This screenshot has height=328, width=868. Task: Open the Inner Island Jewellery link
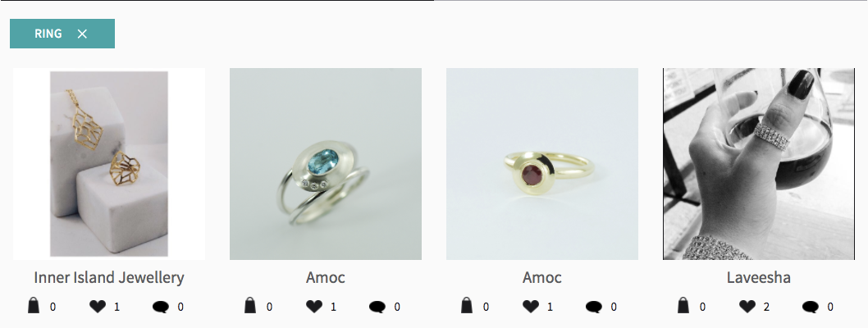point(109,277)
